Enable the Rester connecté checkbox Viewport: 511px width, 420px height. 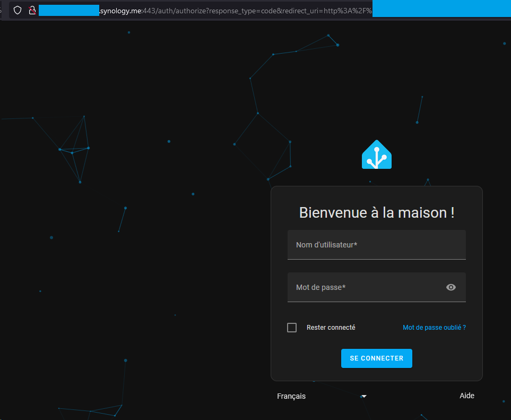[292, 328]
